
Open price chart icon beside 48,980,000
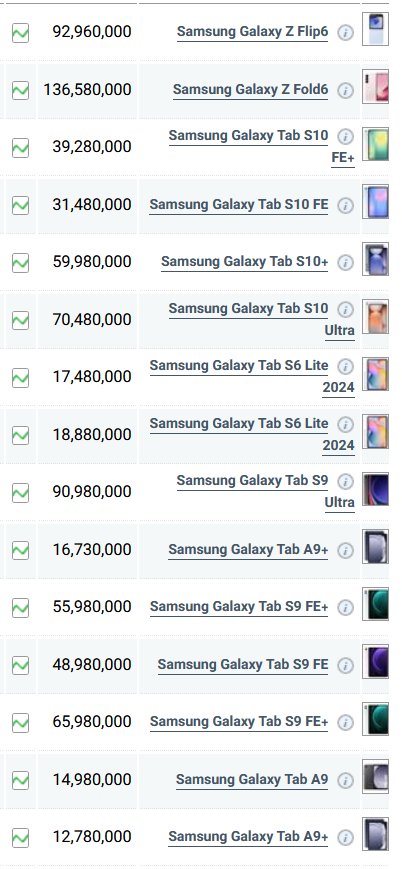(x=21, y=665)
